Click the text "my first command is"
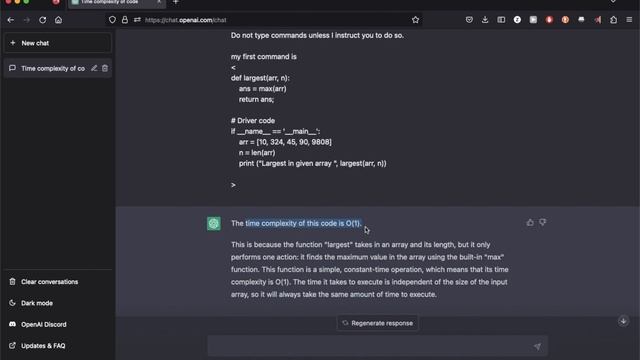Screen dimensions: 640x360 click(x=264, y=57)
